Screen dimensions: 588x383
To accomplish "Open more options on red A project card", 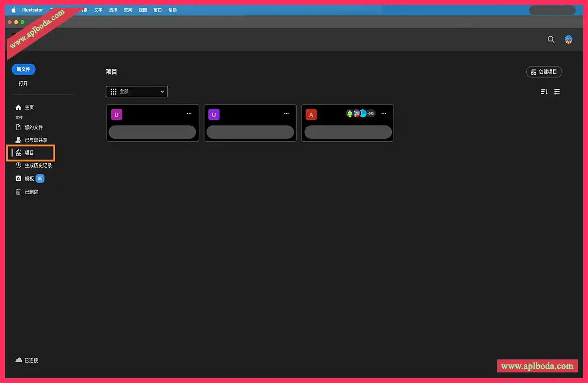I will [384, 114].
